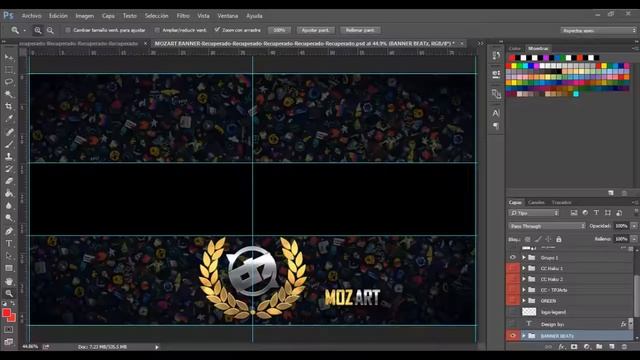Image resolution: width=640 pixels, height=360 pixels.
Task: Expand the BANNER BEATz group
Action: (524, 336)
